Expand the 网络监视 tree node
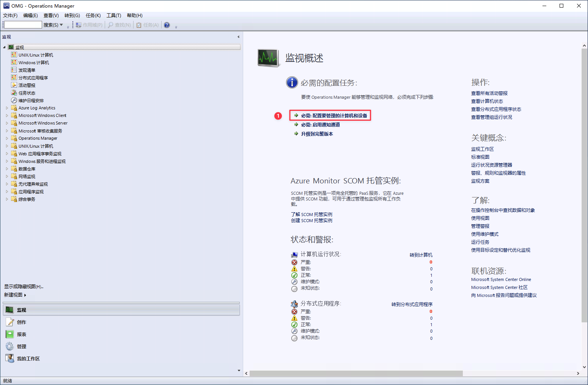Screen dimensions: 588x385 click(7, 176)
